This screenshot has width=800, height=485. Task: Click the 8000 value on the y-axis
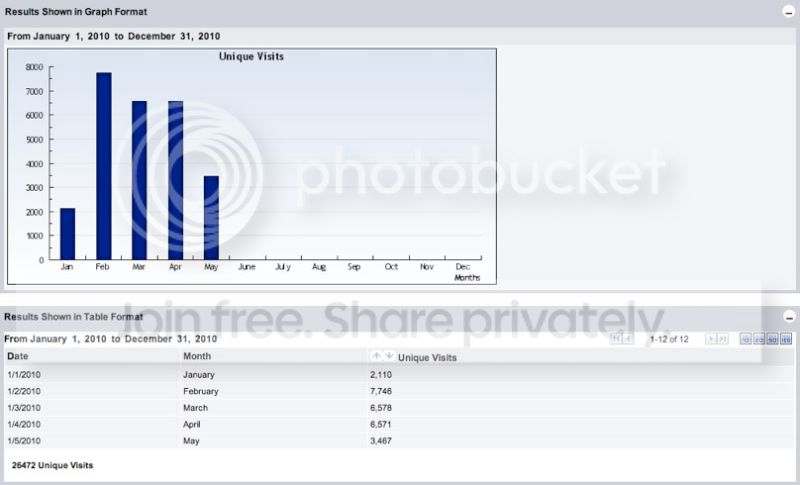[35, 67]
